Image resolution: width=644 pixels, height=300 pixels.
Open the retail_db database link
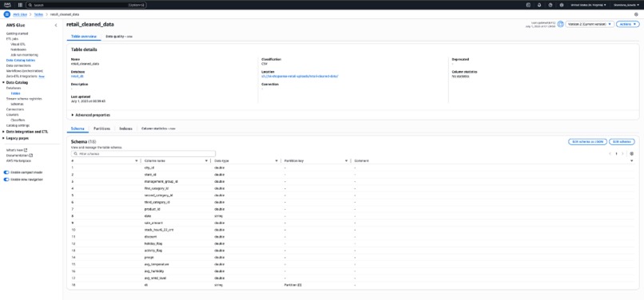coord(78,76)
